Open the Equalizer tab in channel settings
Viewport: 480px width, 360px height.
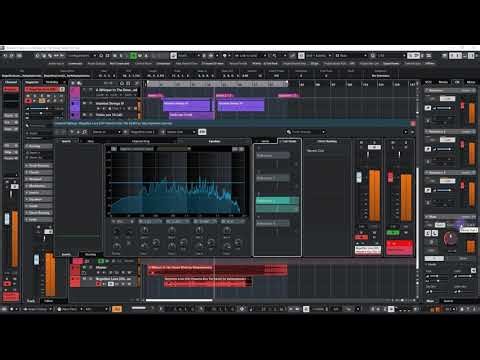(x=215, y=141)
